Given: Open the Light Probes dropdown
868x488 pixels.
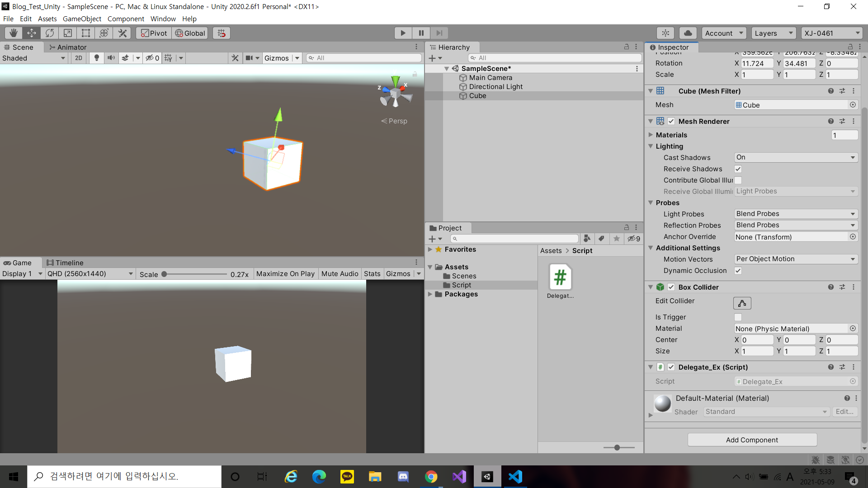Looking at the screenshot, I should point(795,213).
